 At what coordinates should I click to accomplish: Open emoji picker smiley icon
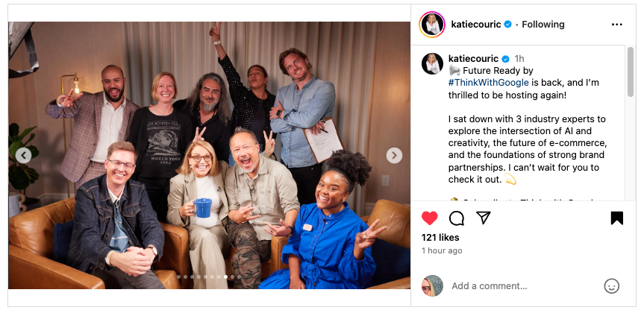coord(611,285)
